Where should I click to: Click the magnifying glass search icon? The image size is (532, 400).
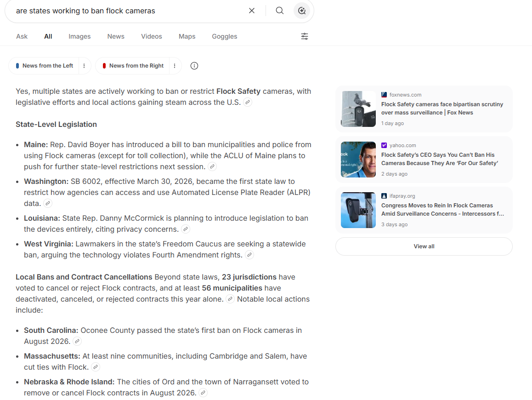[280, 11]
